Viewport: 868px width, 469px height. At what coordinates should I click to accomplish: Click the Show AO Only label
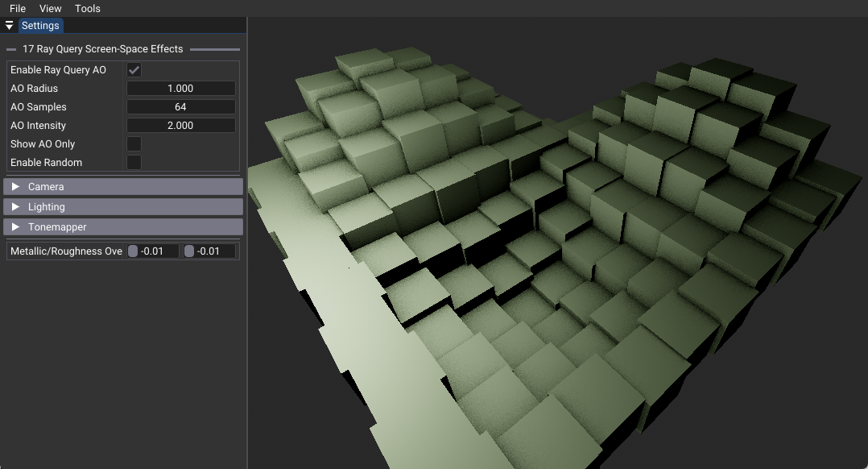43,144
